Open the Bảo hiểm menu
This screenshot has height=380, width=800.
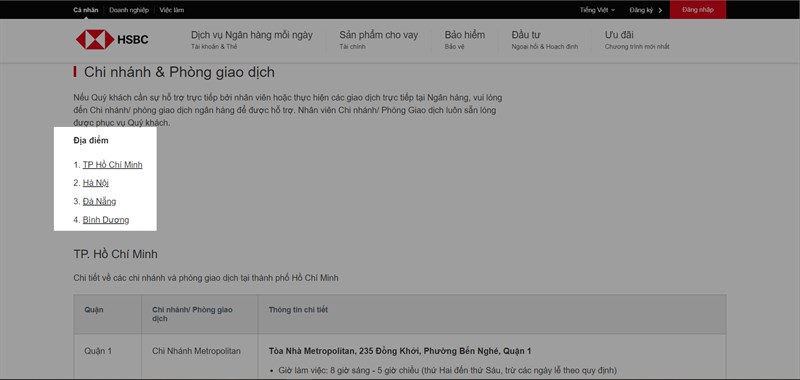pyautogui.click(x=465, y=39)
